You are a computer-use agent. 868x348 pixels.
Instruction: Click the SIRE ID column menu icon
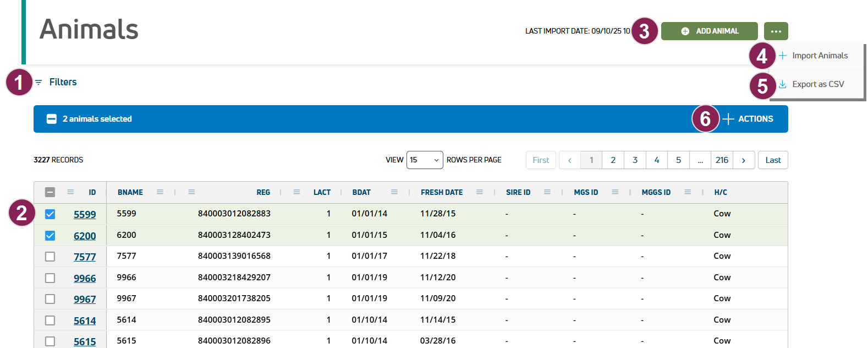coord(547,192)
